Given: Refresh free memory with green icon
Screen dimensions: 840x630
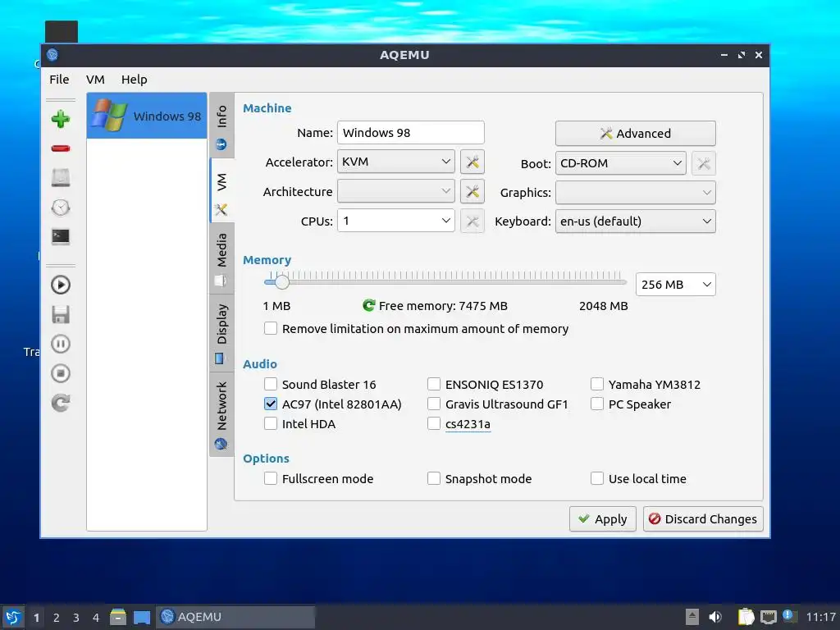Looking at the screenshot, I should (368, 305).
